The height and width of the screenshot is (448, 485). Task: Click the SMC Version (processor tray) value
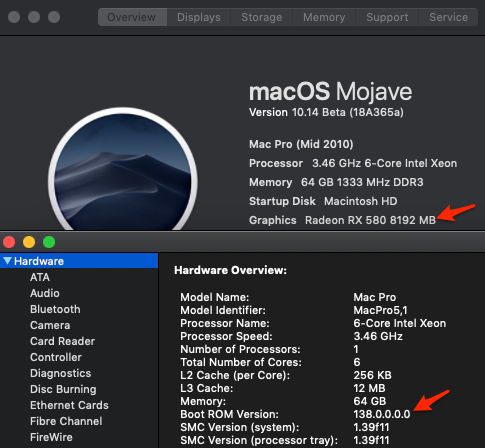pyautogui.click(x=371, y=440)
